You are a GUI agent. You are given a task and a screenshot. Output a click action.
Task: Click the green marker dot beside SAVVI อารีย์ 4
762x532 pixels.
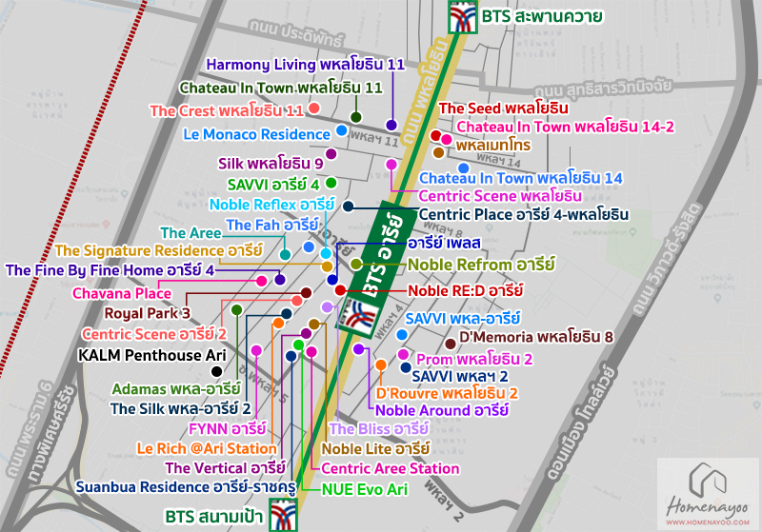point(331,183)
